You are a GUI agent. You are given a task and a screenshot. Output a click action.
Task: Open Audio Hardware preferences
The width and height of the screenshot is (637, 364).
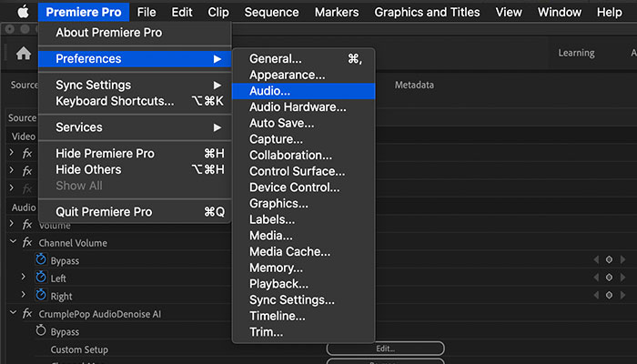303,106
